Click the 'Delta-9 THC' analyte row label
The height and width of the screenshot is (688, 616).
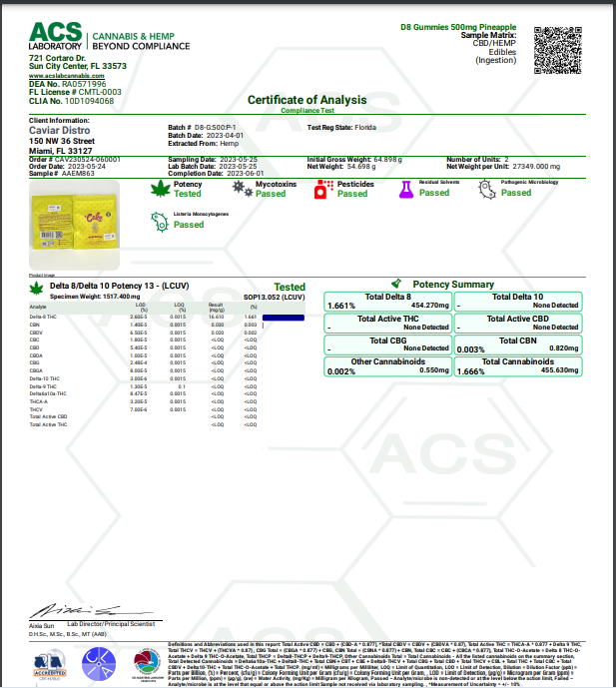(x=43, y=386)
